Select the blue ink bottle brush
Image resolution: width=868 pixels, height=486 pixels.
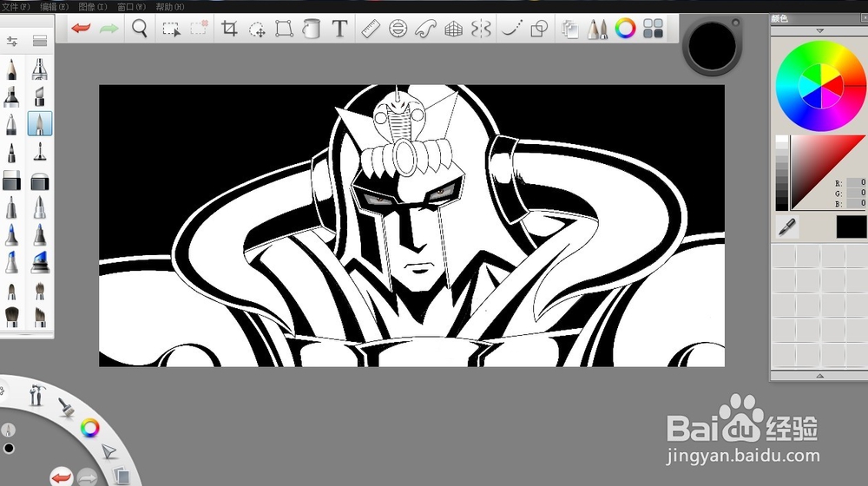coord(40,261)
